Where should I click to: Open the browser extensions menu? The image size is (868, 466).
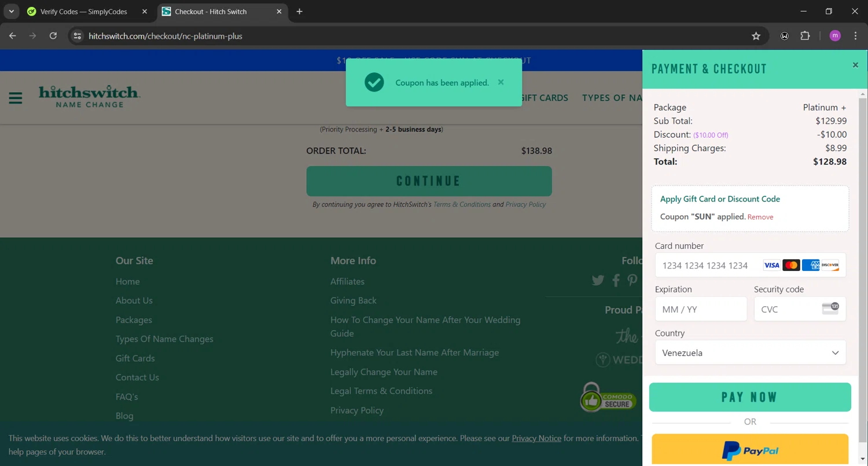tap(805, 36)
